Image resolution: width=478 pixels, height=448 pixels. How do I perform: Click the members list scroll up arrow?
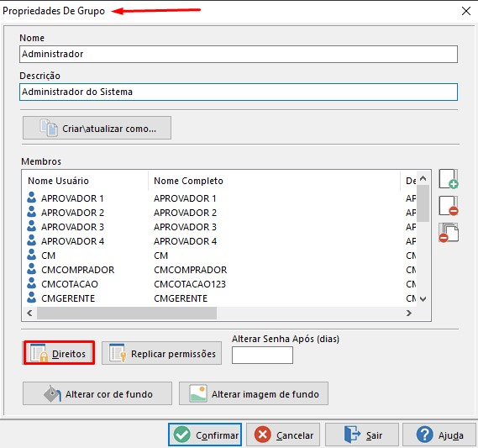pos(423,178)
